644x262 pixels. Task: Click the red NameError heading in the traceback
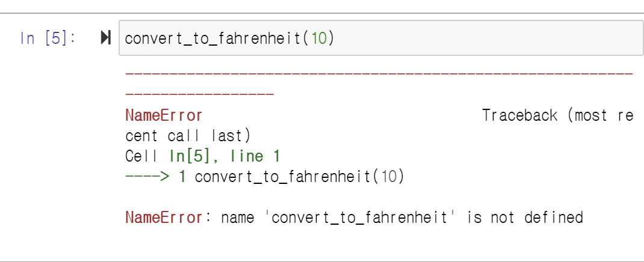click(x=164, y=115)
